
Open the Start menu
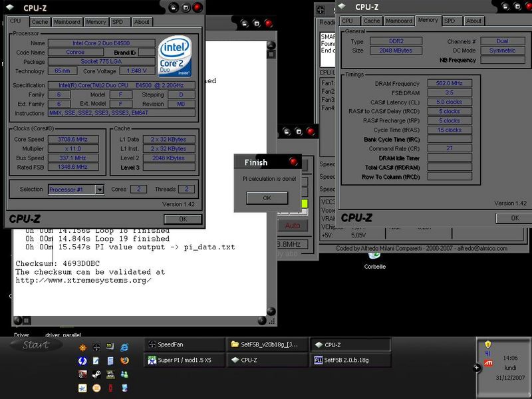click(37, 345)
